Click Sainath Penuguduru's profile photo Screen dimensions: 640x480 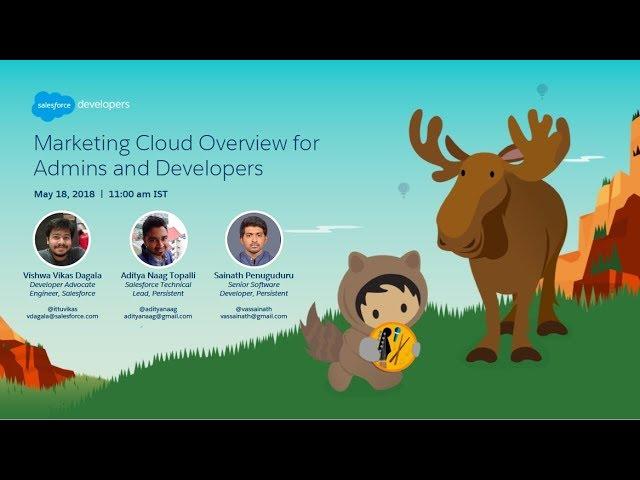click(254, 239)
